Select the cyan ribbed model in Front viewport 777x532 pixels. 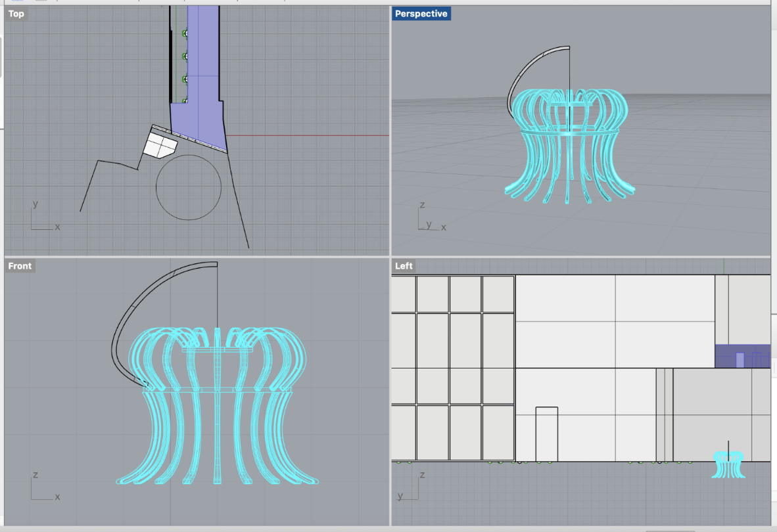coord(217,406)
